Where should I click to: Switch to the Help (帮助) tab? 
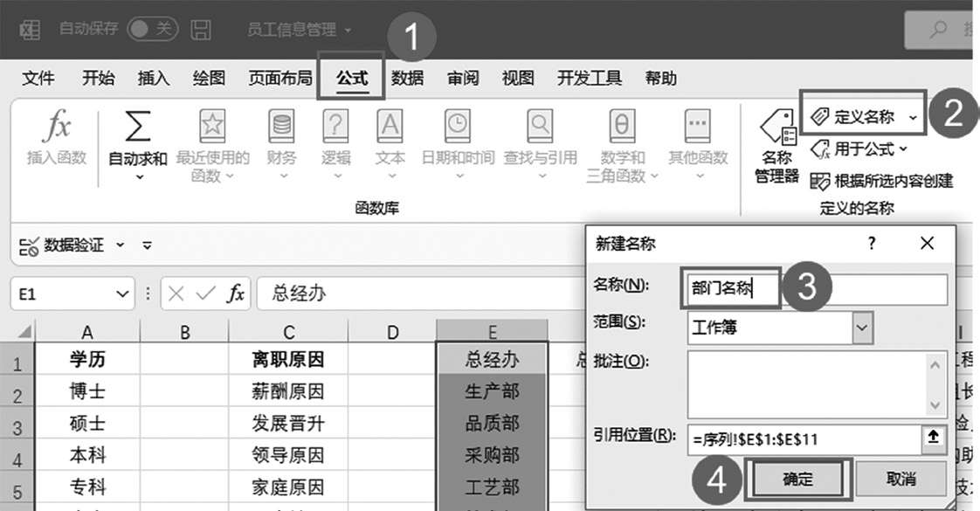[661, 78]
